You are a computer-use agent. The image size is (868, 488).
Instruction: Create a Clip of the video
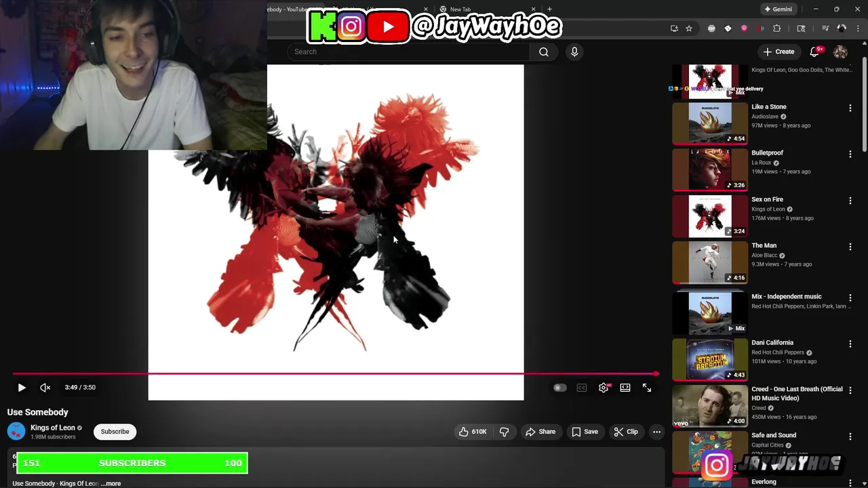click(625, 432)
